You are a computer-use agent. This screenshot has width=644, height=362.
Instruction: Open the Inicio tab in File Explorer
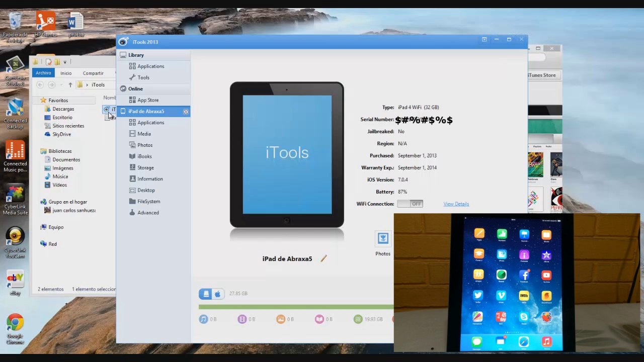(66, 73)
